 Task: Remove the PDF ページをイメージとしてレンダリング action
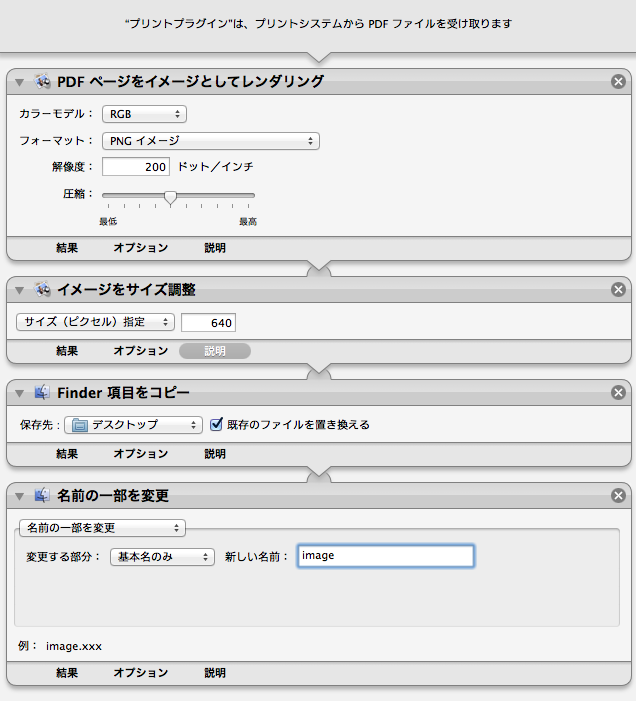(x=618, y=81)
